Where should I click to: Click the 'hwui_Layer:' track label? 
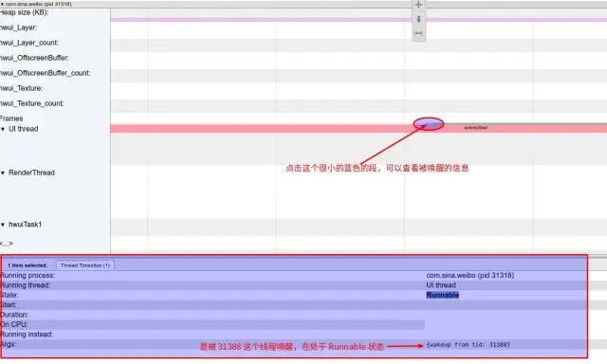(x=19, y=27)
